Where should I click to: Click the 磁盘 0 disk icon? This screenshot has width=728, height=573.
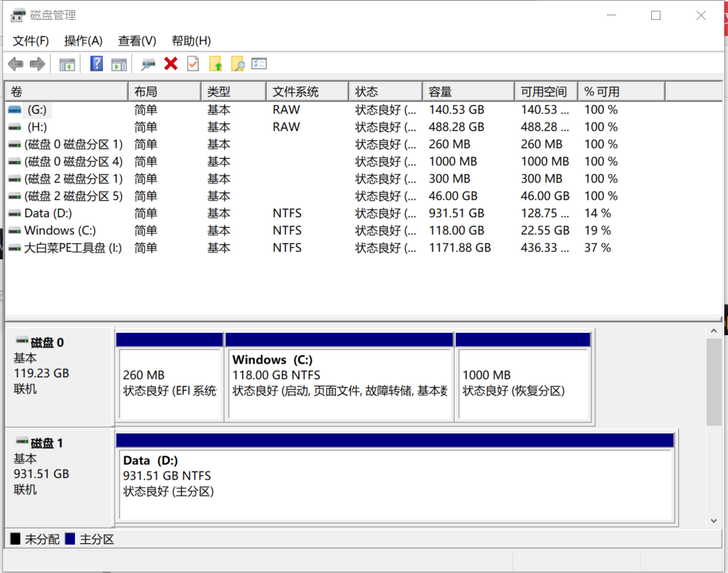coord(21,341)
